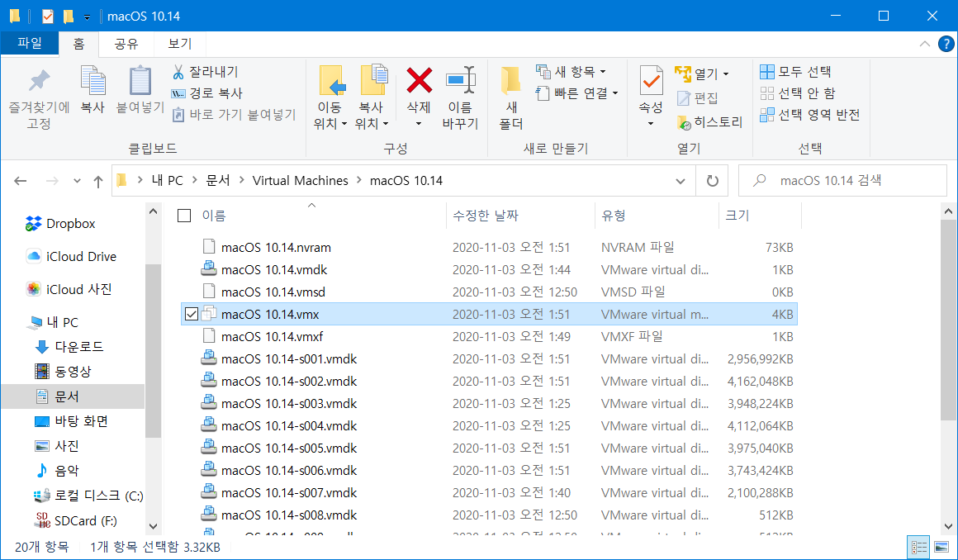Refresh the folder view
958x560 pixels.
[712, 181]
